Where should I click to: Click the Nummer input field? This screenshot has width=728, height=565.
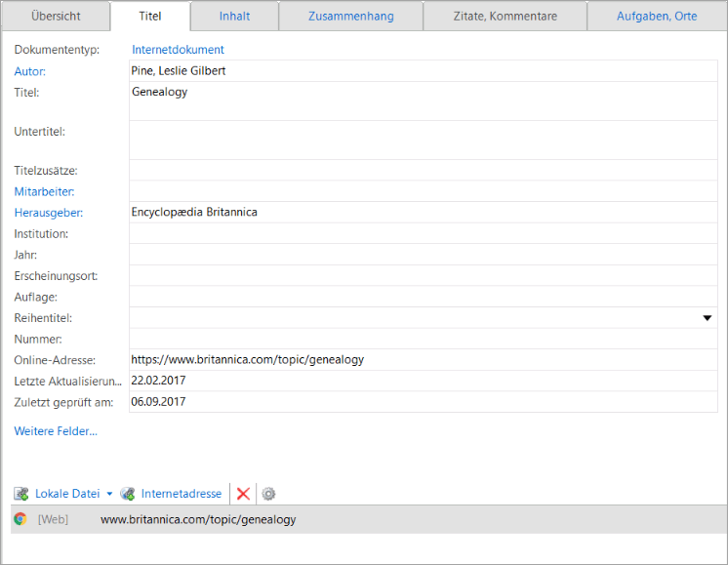(x=424, y=339)
